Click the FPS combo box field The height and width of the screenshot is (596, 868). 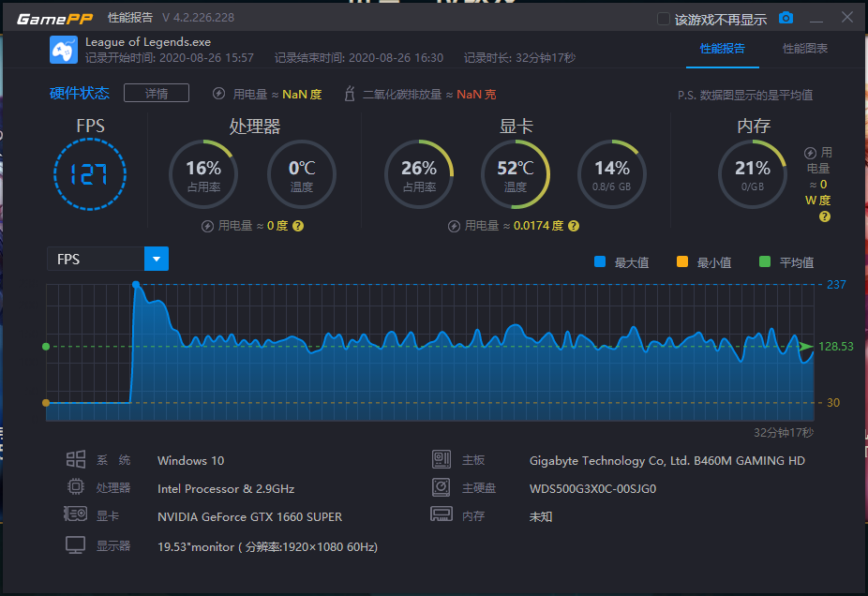(108, 259)
